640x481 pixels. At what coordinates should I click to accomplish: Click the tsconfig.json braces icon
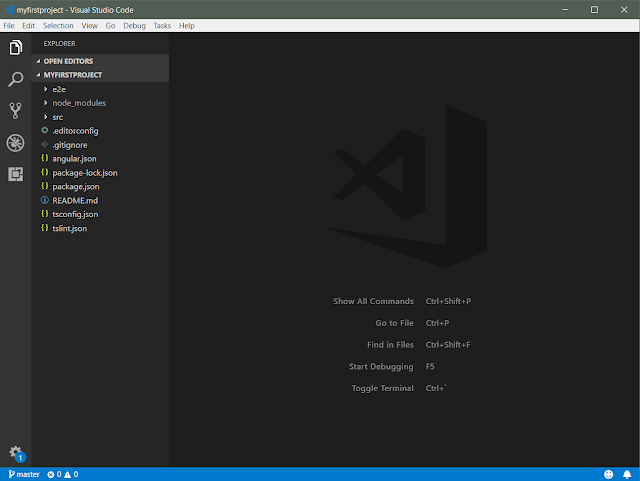pos(44,214)
